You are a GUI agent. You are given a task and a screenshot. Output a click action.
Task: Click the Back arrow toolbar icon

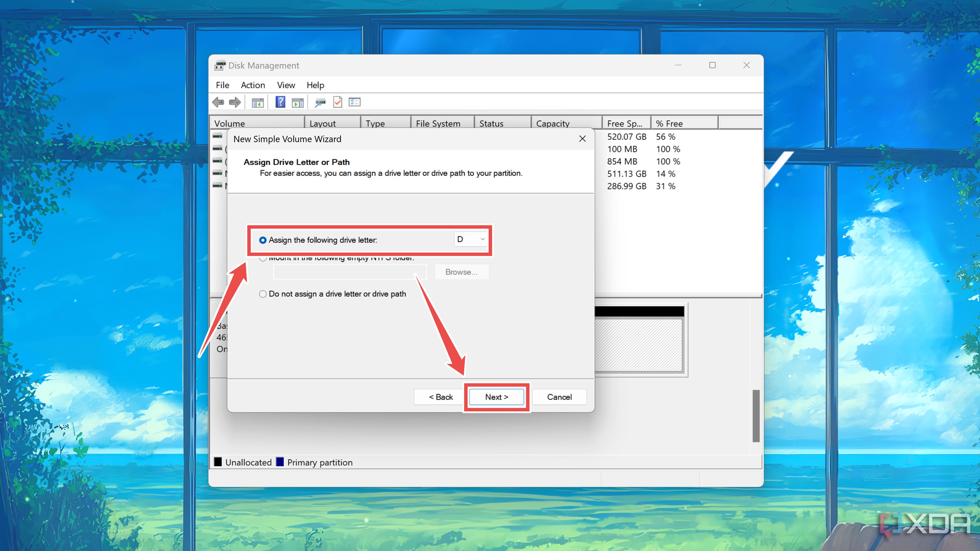click(218, 102)
